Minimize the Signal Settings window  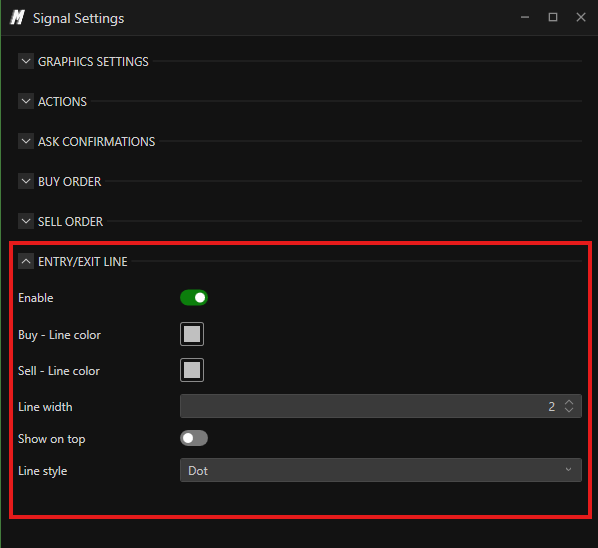525,17
